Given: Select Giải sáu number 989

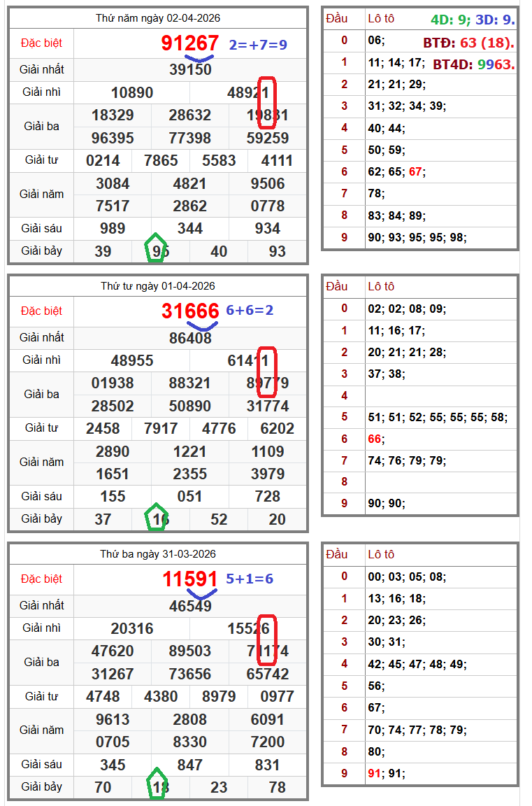Looking at the screenshot, I should [x=113, y=229].
